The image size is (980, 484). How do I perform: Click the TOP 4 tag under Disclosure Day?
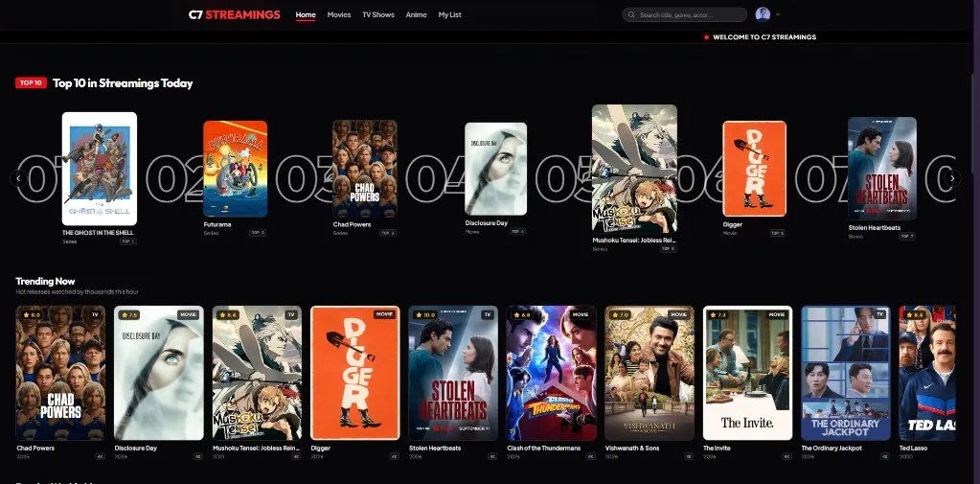[x=518, y=231]
